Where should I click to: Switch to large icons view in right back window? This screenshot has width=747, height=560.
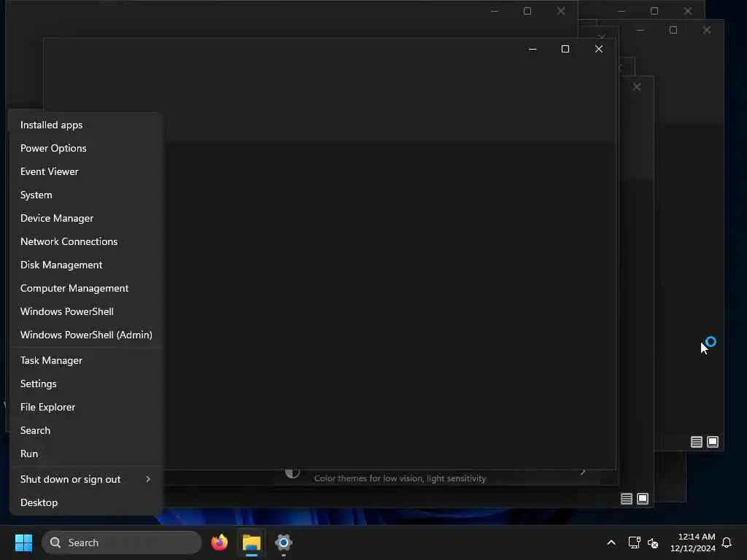[713, 442]
